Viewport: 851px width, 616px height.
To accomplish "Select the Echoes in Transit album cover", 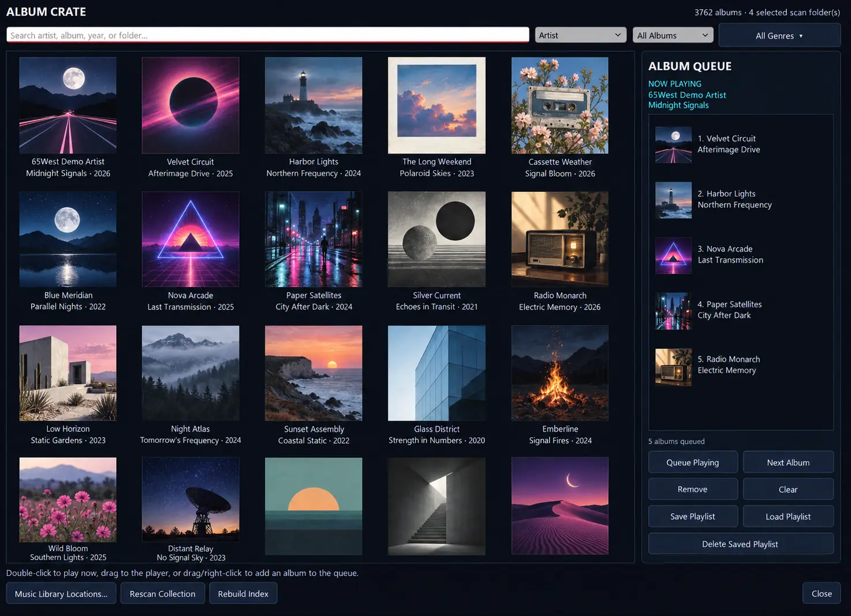I will click(x=436, y=239).
